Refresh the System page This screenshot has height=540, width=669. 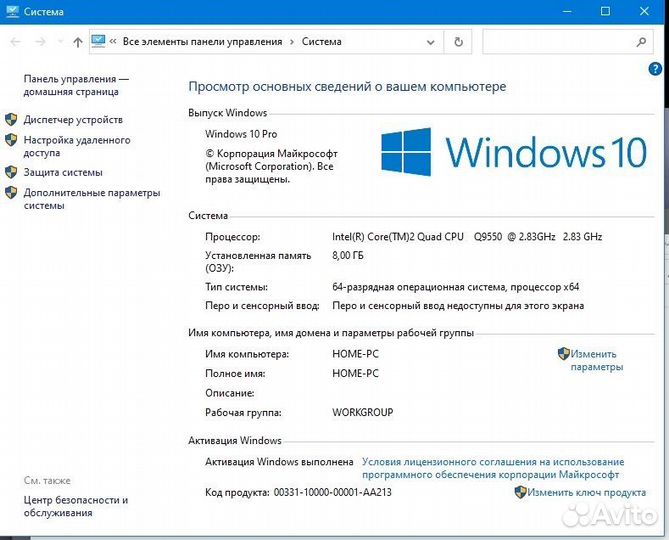point(458,42)
